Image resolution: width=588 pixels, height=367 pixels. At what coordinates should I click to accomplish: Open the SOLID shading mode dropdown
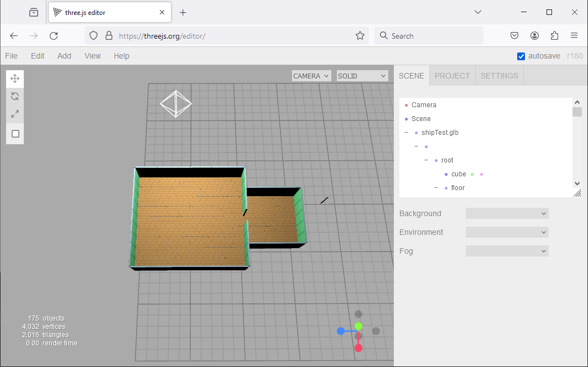[x=362, y=76]
